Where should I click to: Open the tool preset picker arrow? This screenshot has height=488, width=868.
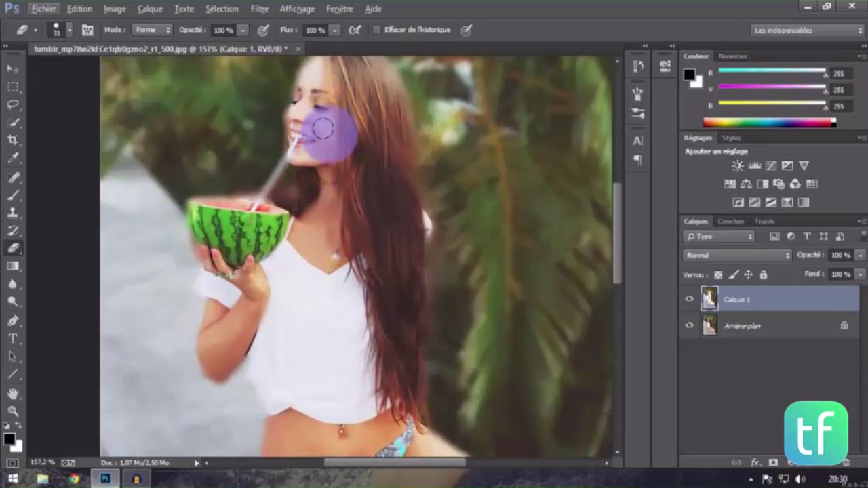pos(35,30)
